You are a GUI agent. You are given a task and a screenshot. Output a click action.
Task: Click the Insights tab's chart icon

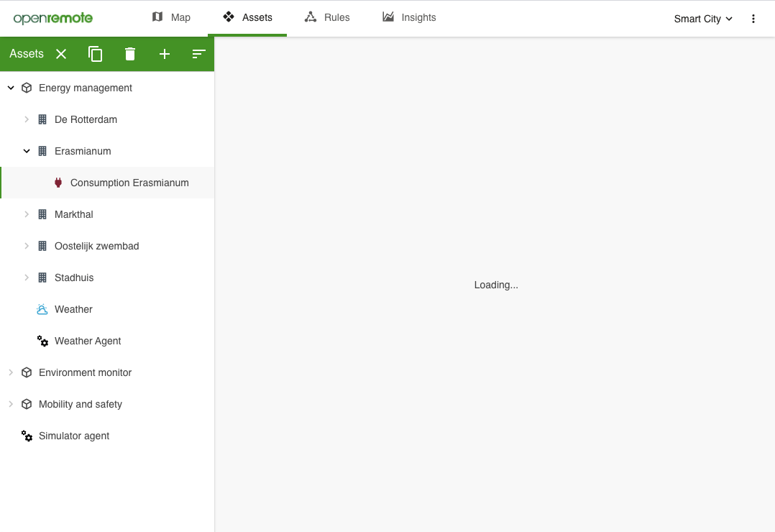point(388,17)
